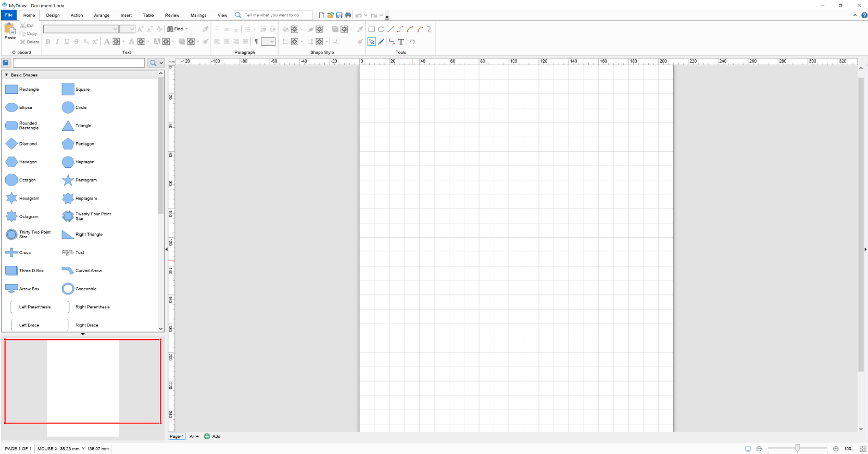
Task: Open the Arrange ribbon tab
Action: click(x=102, y=15)
